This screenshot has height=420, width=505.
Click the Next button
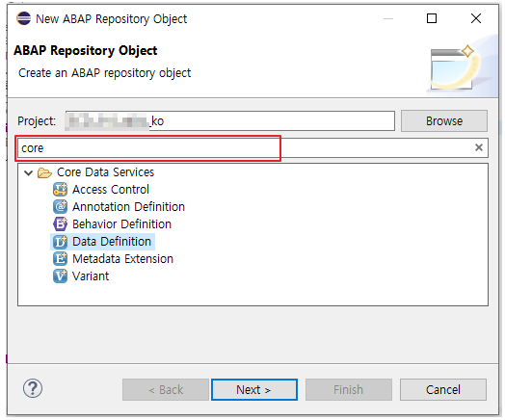click(254, 390)
